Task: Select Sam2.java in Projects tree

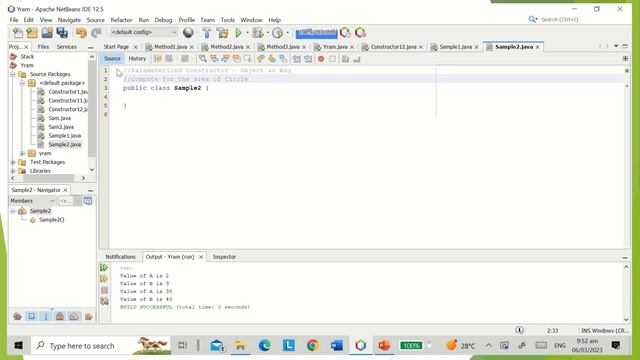Action: pyautogui.click(x=61, y=127)
